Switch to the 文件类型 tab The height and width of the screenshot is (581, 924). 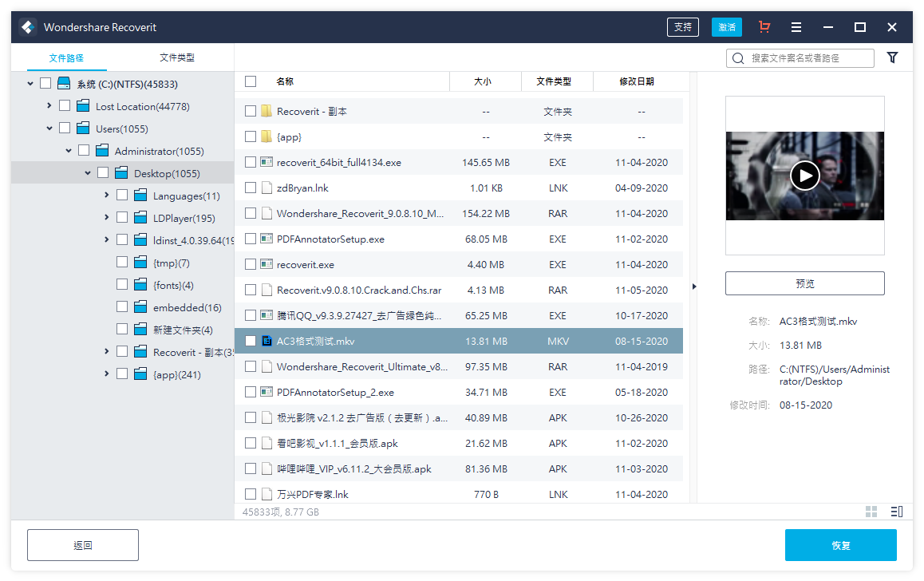click(x=177, y=57)
